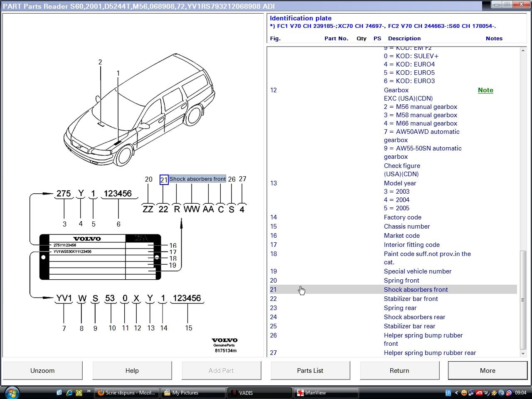Click the parts list scroll up arrow
The height and width of the screenshot is (399, 532).
523,50
